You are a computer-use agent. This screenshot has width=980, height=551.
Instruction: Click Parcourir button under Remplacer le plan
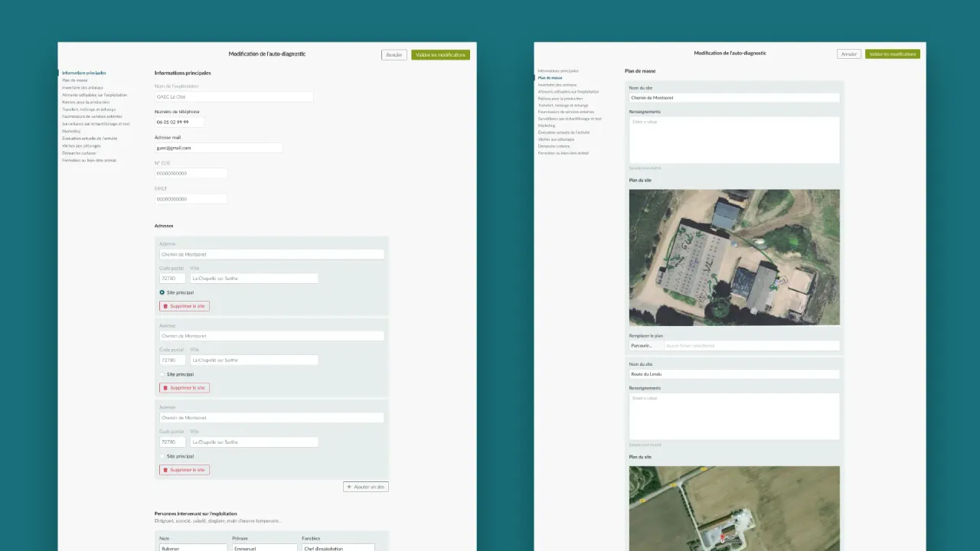tap(642, 346)
